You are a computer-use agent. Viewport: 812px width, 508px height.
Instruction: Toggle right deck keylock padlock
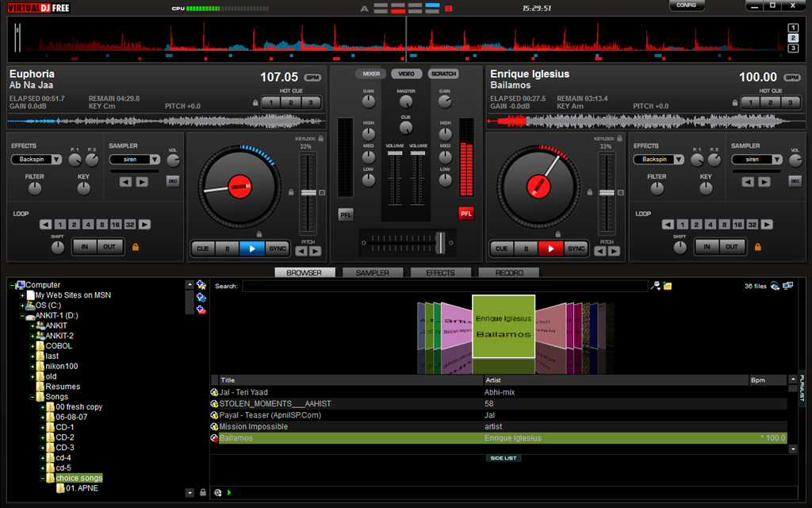tap(620, 138)
